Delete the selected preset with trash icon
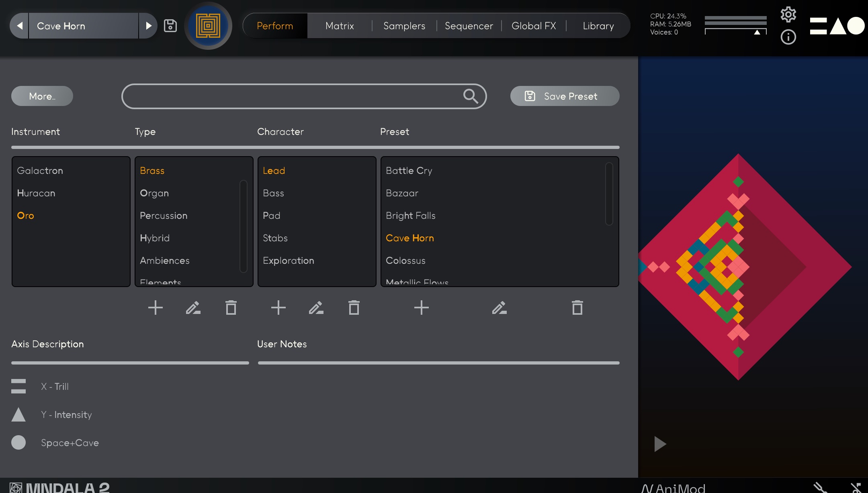This screenshot has width=868, height=493. [577, 308]
